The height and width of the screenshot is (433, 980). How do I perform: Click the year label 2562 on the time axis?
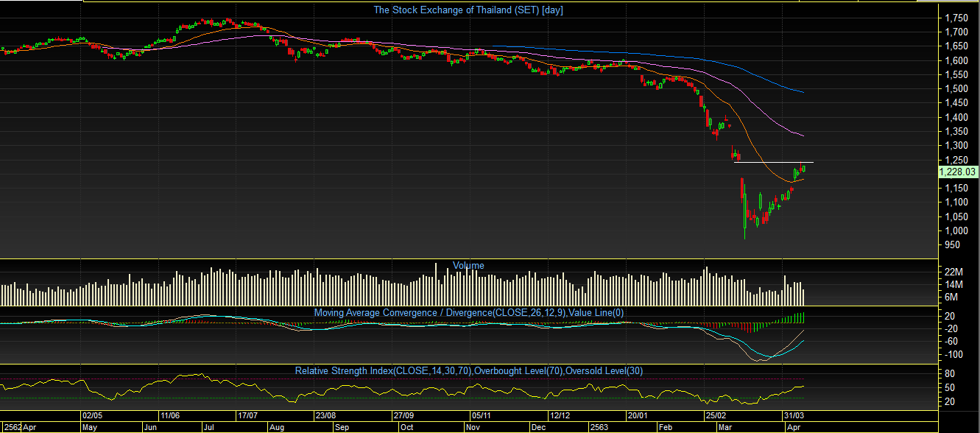(13, 427)
